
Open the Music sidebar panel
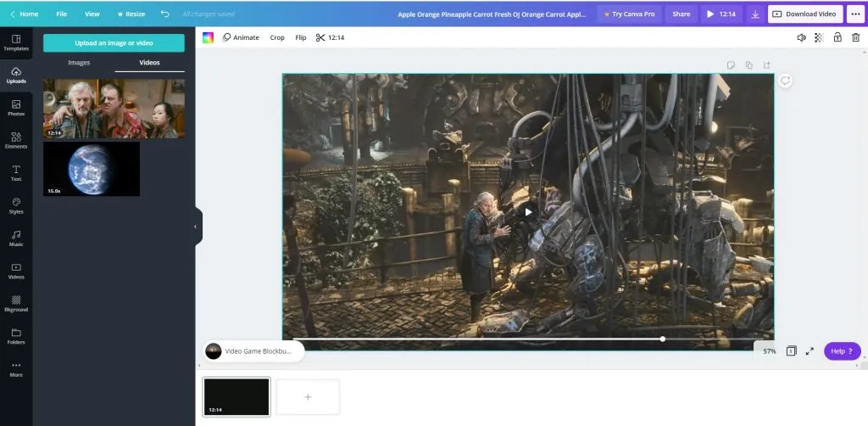point(16,238)
